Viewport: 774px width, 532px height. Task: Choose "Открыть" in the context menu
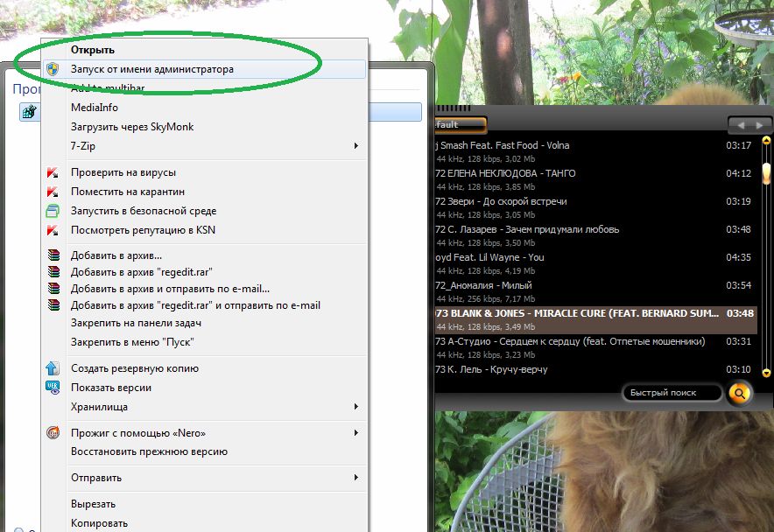[x=93, y=50]
